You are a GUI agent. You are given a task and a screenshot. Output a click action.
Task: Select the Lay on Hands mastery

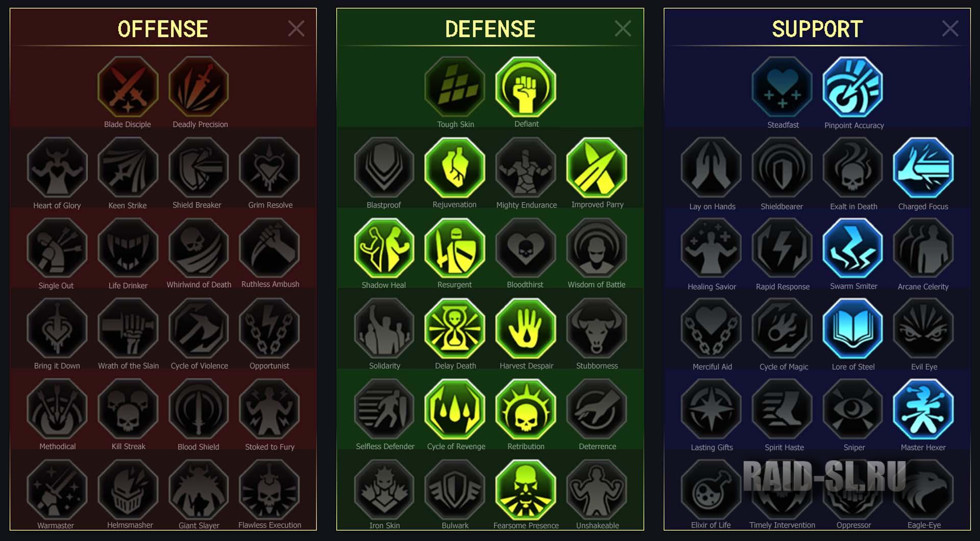[x=712, y=168]
